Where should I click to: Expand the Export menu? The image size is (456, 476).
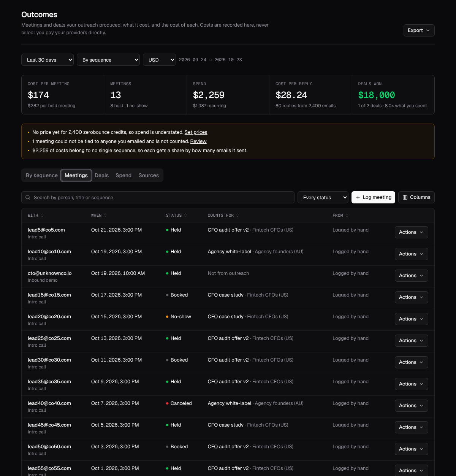click(x=419, y=30)
